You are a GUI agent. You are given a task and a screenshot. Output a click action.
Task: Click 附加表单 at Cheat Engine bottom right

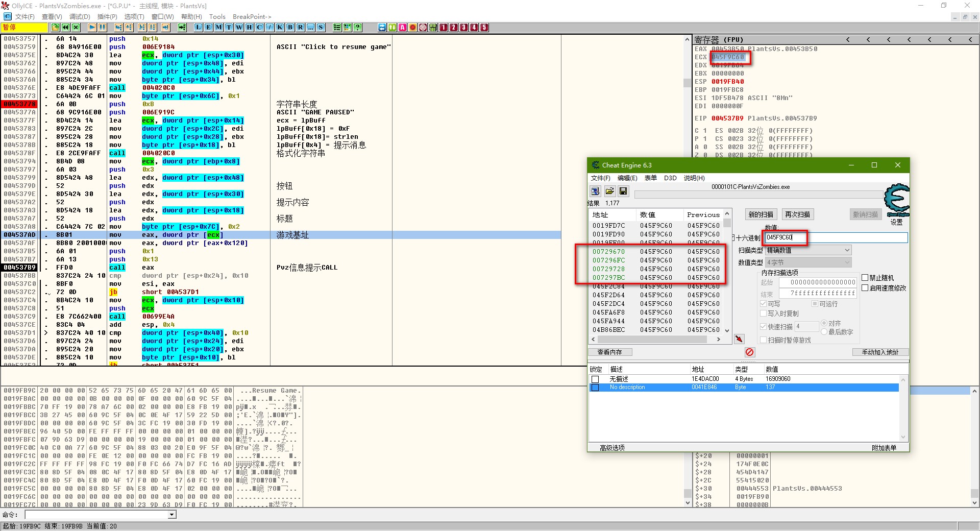coord(884,448)
